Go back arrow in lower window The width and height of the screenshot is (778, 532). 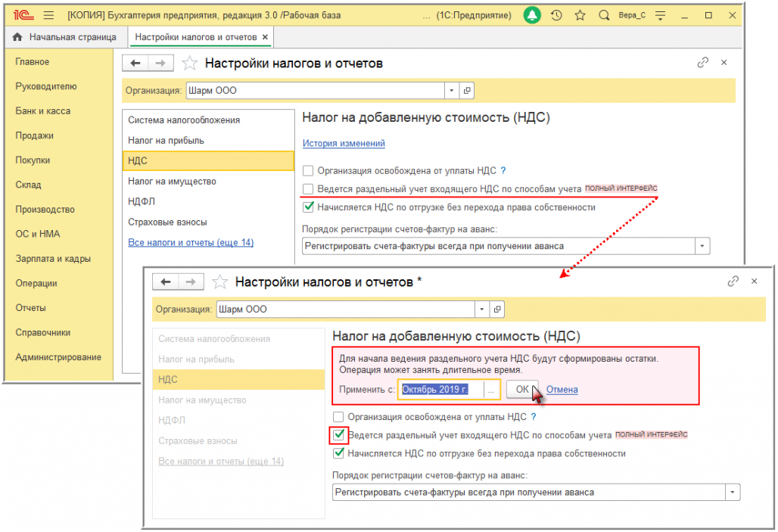[x=166, y=282]
